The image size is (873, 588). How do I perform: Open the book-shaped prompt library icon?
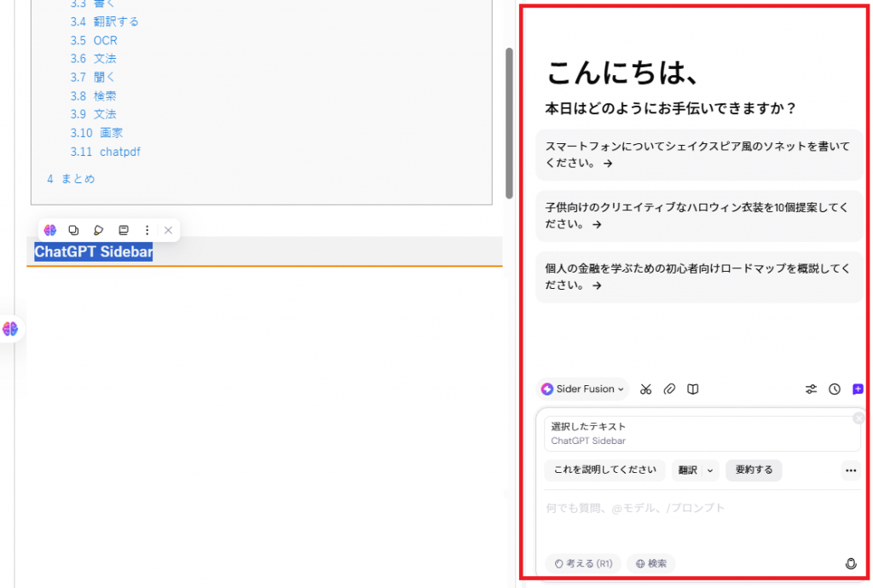[x=694, y=389]
